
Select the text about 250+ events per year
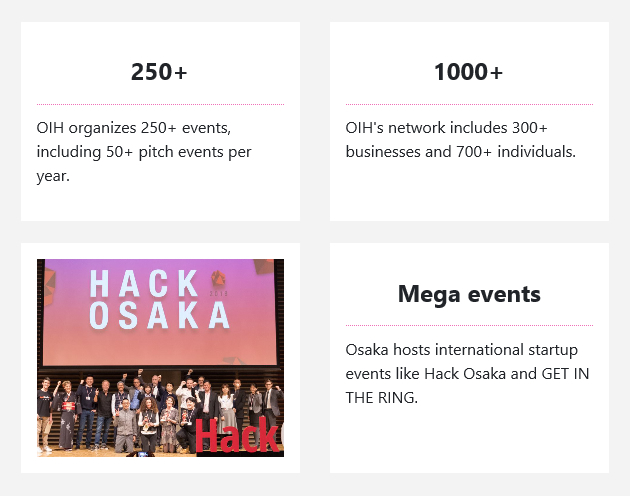click(144, 152)
